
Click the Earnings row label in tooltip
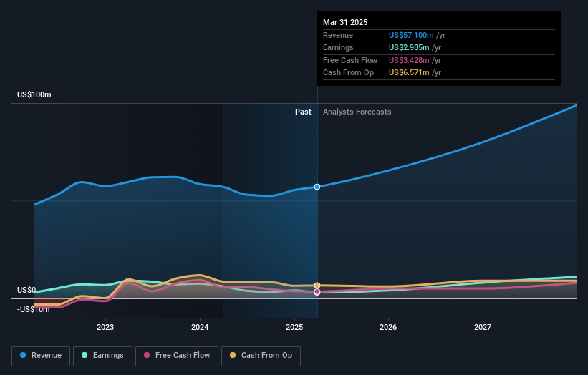point(338,47)
